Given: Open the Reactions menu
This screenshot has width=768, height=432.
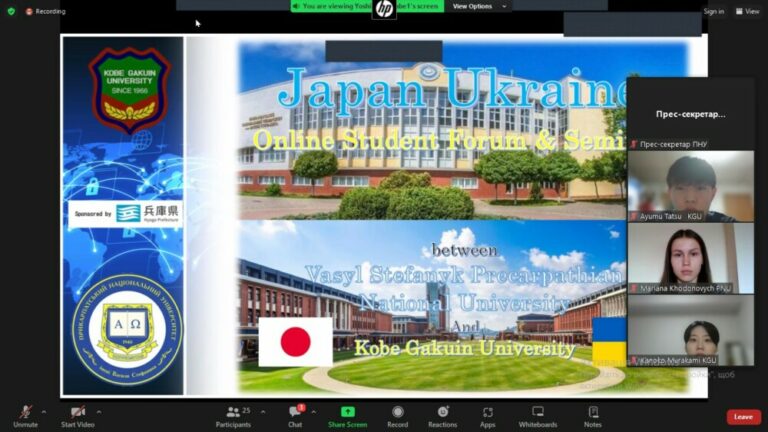Looking at the screenshot, I should (x=443, y=416).
